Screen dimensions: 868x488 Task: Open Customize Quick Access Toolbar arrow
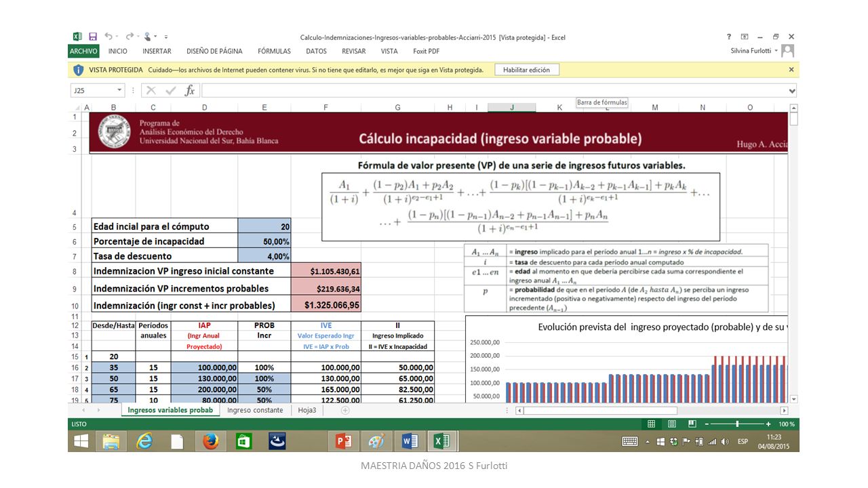[x=166, y=37]
